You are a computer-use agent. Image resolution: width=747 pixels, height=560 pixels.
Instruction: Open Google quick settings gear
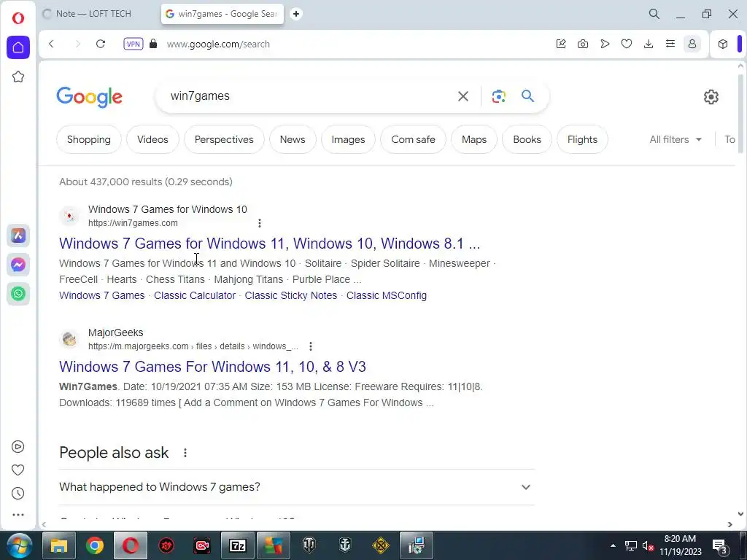[x=711, y=97]
